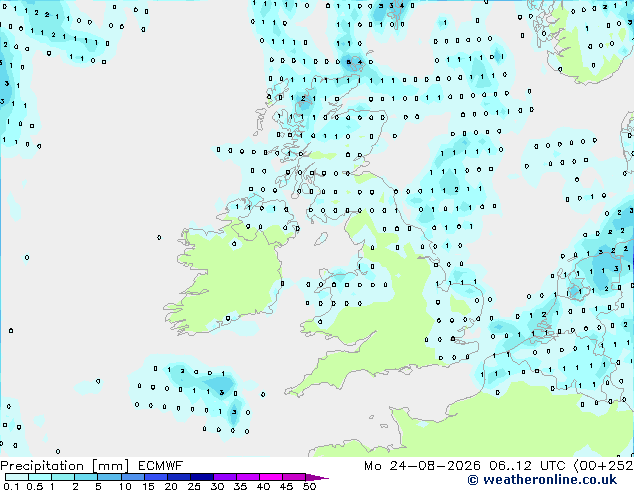The image size is (634, 490).
Task: Select the 0.1–0.5 mm legend swatch
Action: pos(17,477)
